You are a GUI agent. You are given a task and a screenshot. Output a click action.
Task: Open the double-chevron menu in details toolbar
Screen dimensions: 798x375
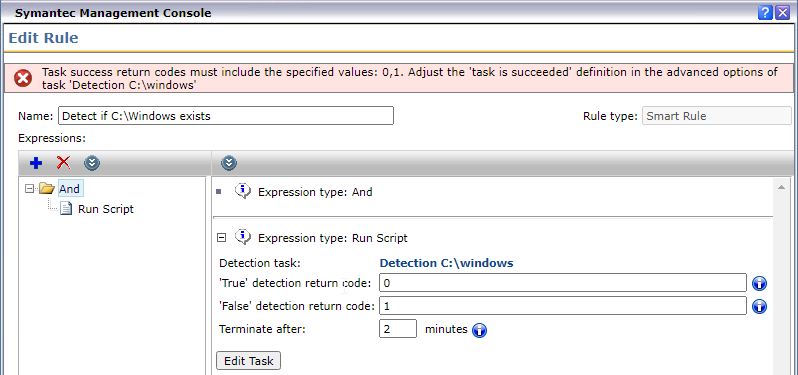[229, 163]
